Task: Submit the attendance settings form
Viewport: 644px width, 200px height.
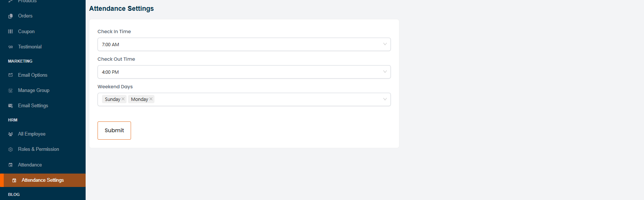Action: pos(114,130)
